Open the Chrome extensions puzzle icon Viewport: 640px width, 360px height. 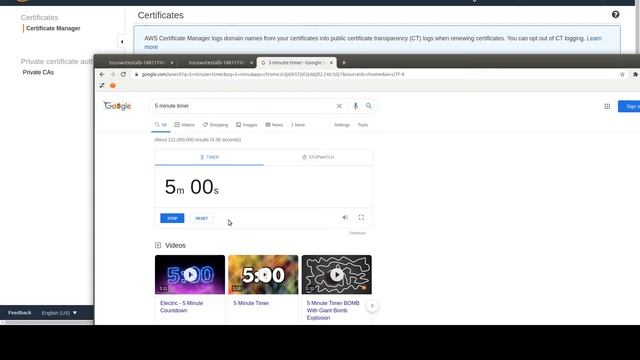(635, 74)
